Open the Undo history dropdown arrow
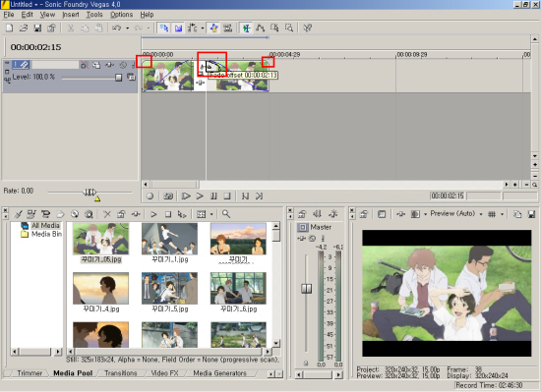541x392 pixels. pos(127,28)
